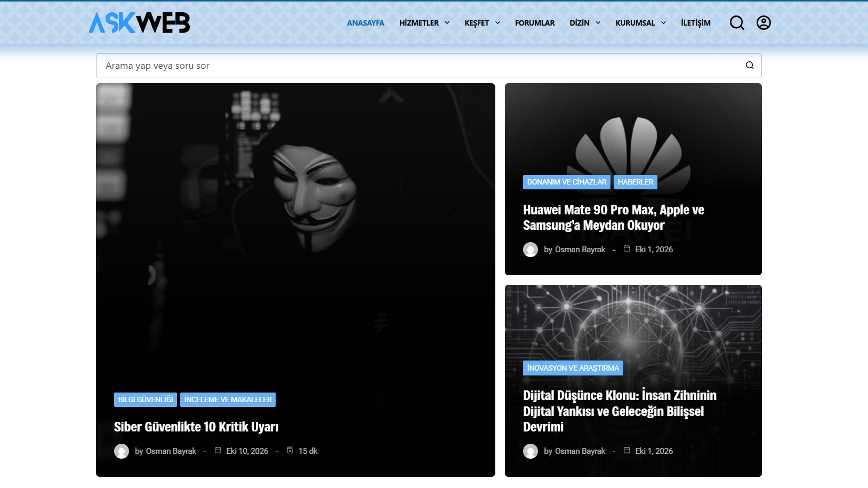Select the İNCELEME VE MAKALELER category tag

pos(228,399)
